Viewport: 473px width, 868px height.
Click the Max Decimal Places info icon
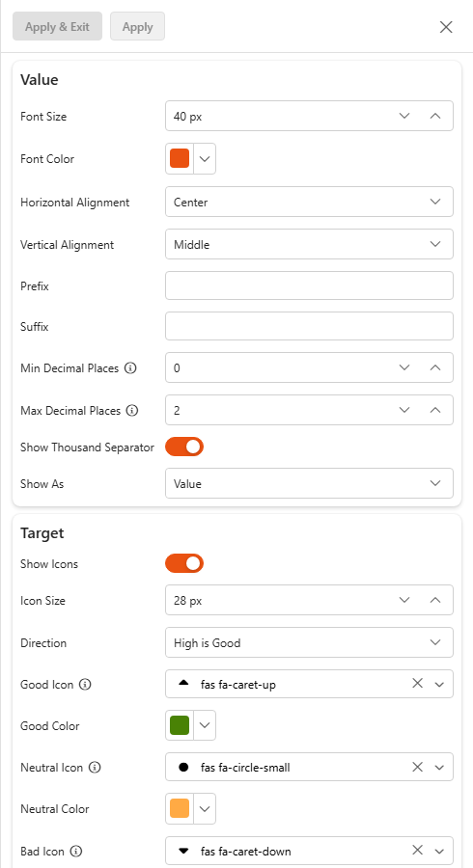coord(132,411)
